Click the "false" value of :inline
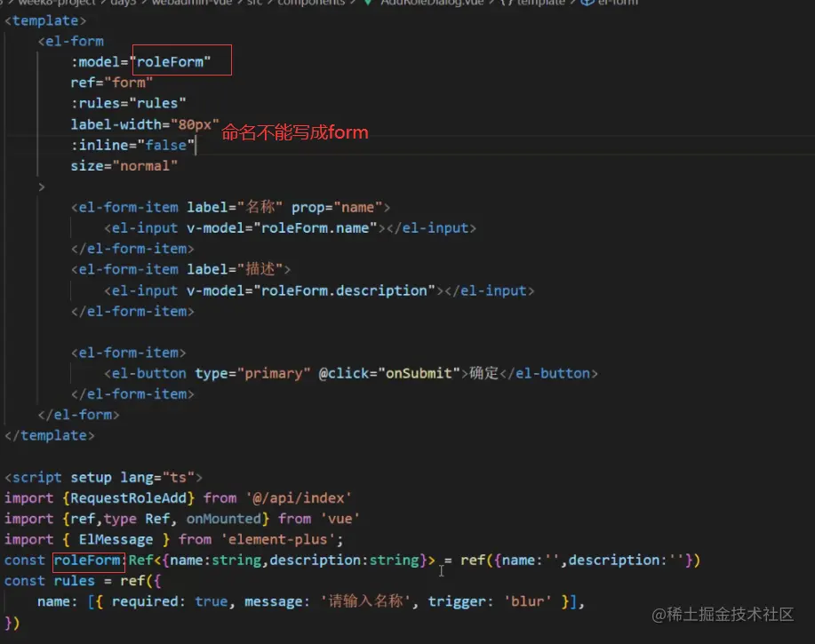Image resolution: width=815 pixels, height=644 pixels. [165, 146]
